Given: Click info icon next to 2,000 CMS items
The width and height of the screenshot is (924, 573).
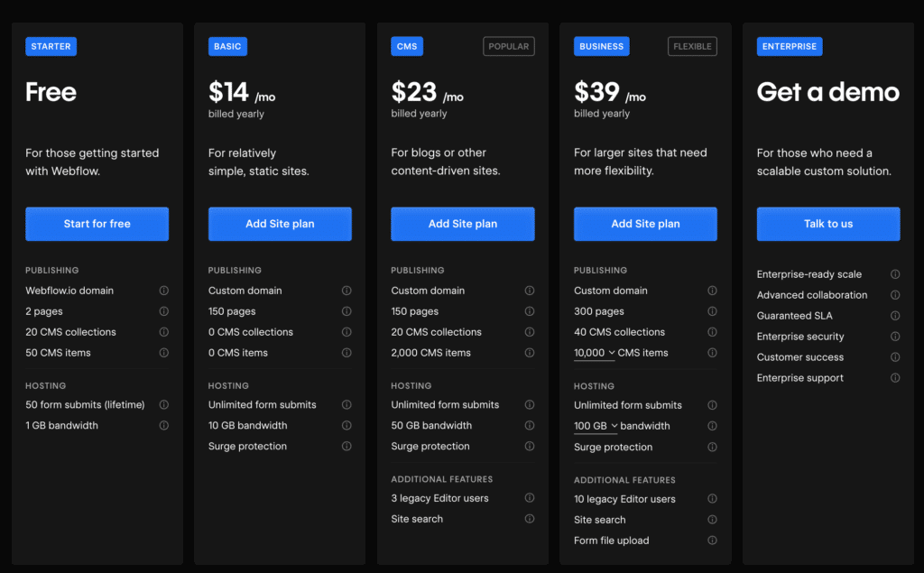Looking at the screenshot, I should pos(530,353).
